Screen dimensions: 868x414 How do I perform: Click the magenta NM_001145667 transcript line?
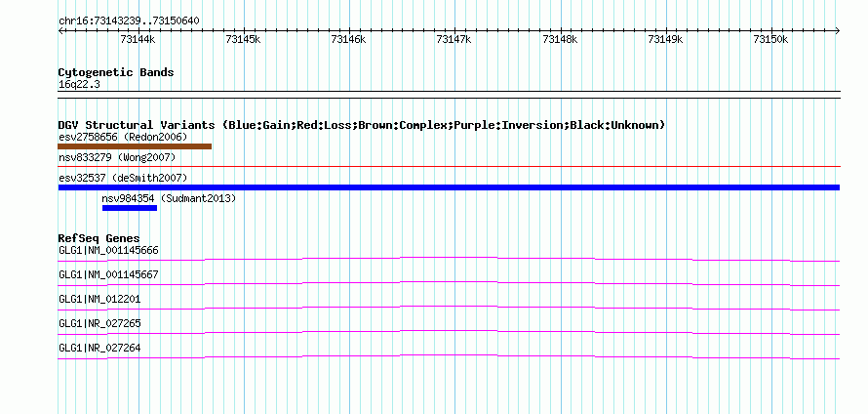[x=449, y=284]
